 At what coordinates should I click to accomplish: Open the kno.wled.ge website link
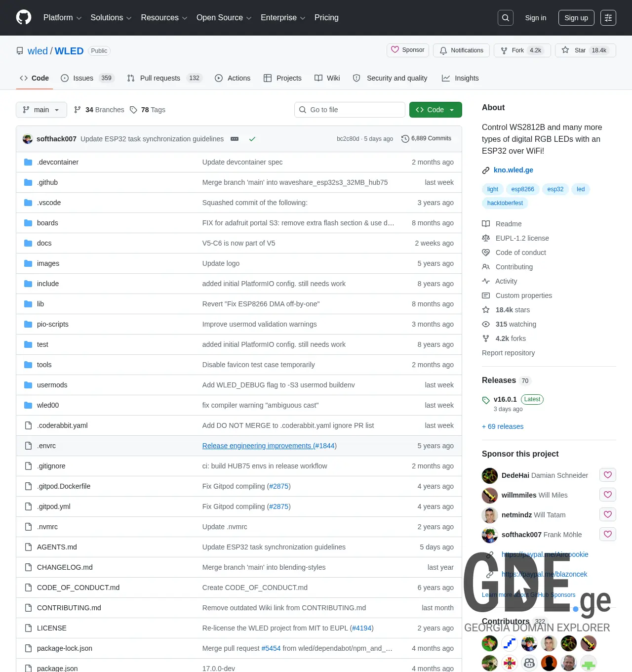513,170
